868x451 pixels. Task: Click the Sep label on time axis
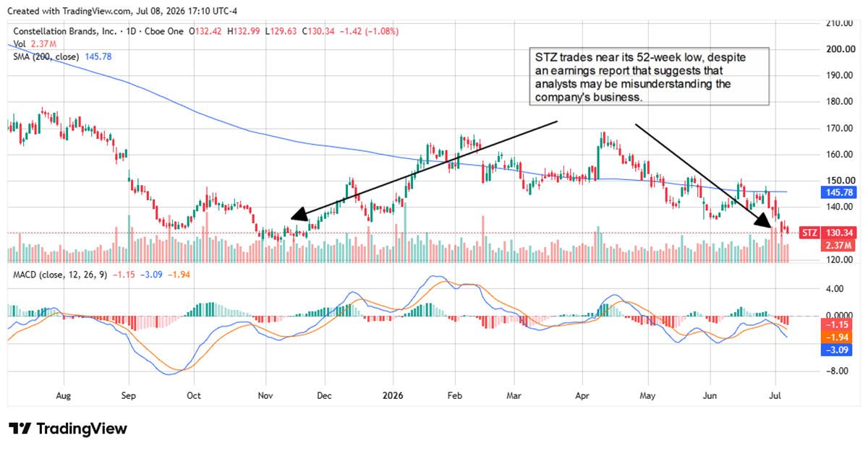coord(129,396)
